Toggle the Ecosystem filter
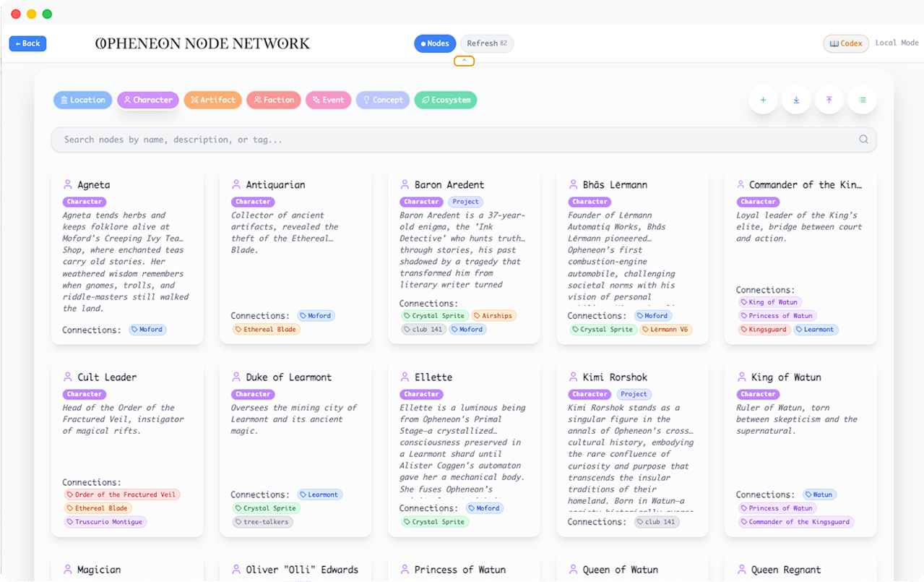The width and height of the screenshot is (924, 582). coord(445,100)
